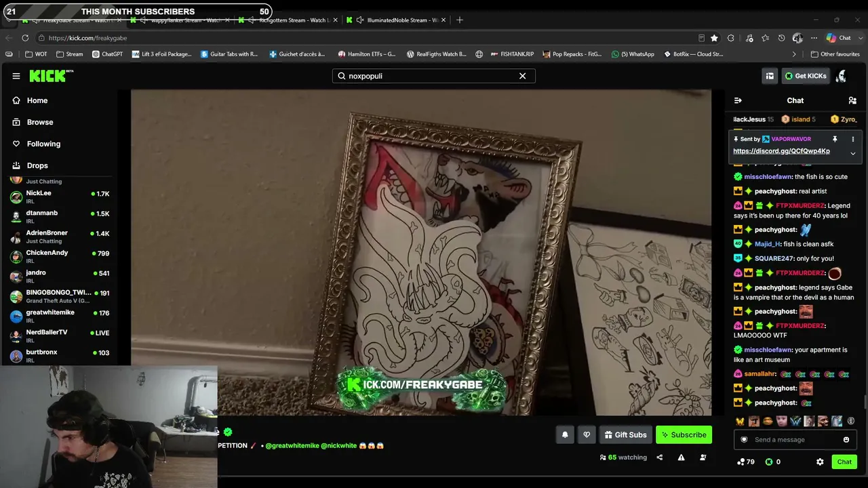The image size is (868, 488).
Task: Open NerdBallerTV's channel in sidebar
Action: [60, 335]
